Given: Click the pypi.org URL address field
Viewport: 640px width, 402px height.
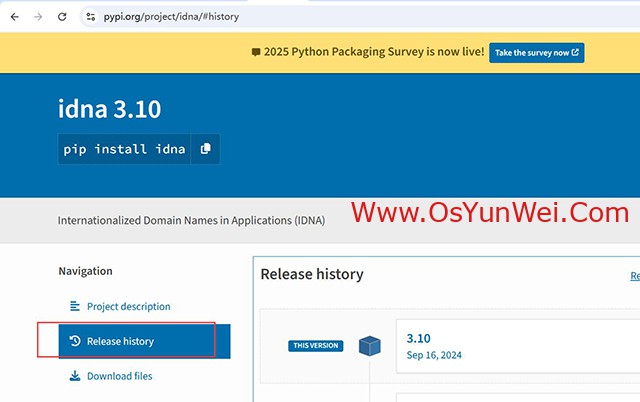Looking at the screenshot, I should (x=170, y=17).
